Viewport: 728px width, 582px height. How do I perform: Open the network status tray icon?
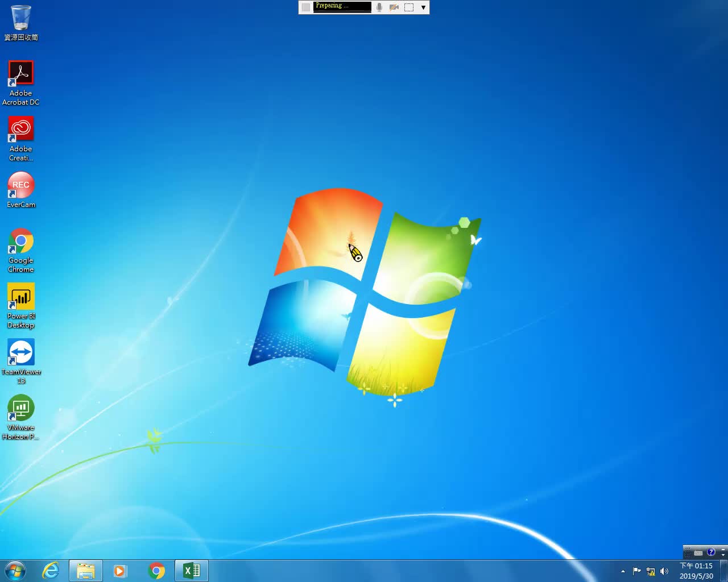click(651, 571)
